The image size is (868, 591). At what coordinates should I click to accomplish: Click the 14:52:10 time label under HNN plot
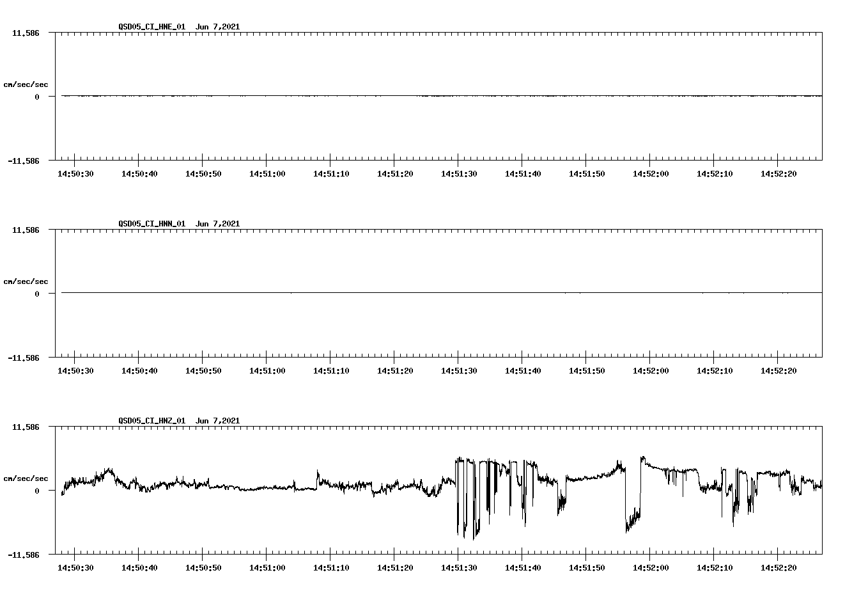pyautogui.click(x=715, y=371)
